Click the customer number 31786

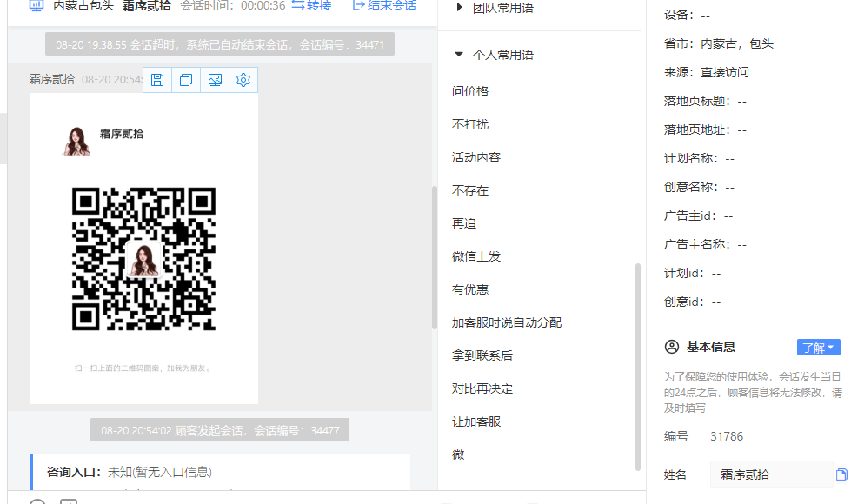point(727,436)
